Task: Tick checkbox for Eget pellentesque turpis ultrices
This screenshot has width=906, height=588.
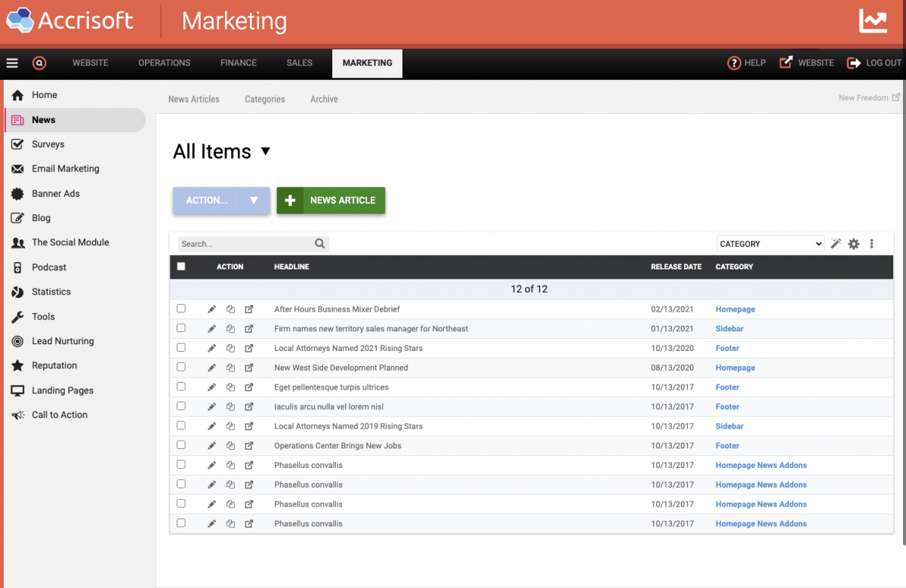Action: tap(181, 387)
